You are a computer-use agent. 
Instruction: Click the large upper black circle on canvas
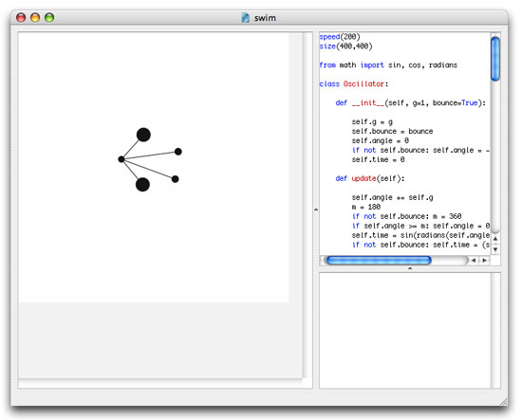[143, 135]
